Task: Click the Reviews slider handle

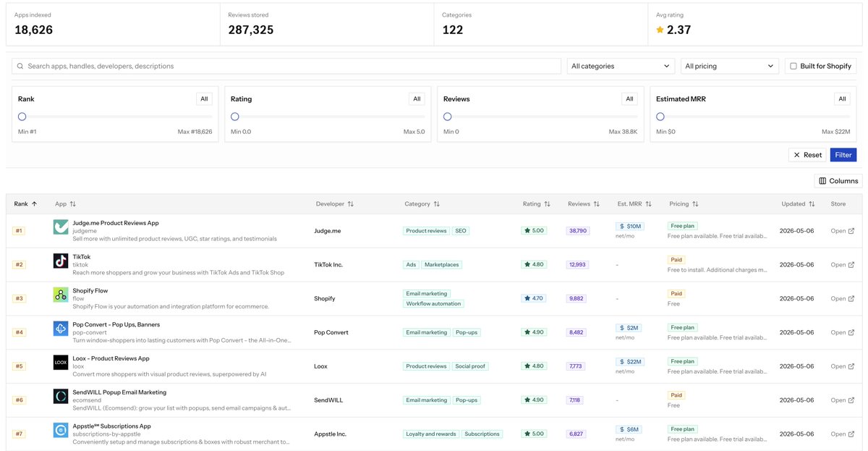Action: click(448, 117)
